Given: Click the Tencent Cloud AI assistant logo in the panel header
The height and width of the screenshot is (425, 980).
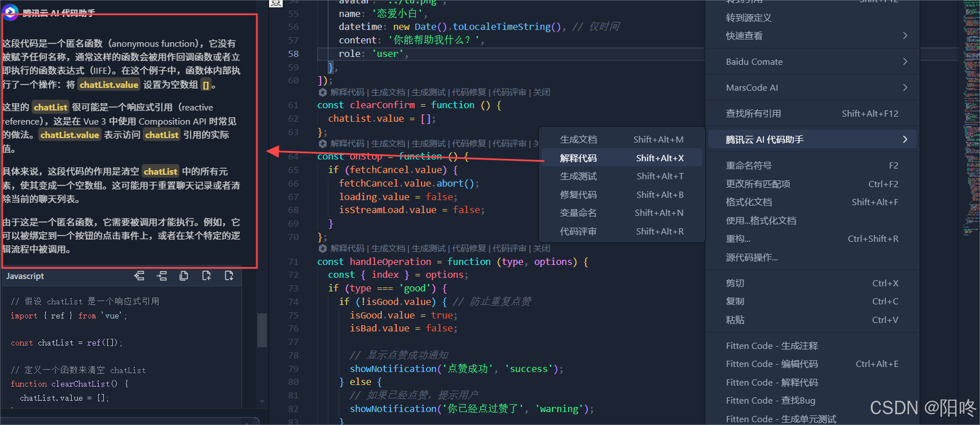Looking at the screenshot, I should (11, 13).
